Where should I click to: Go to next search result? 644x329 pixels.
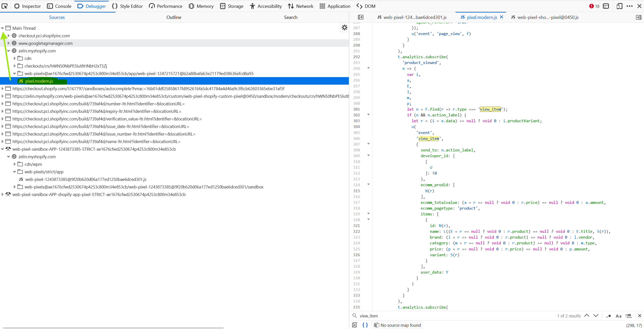pyautogui.click(x=596, y=316)
